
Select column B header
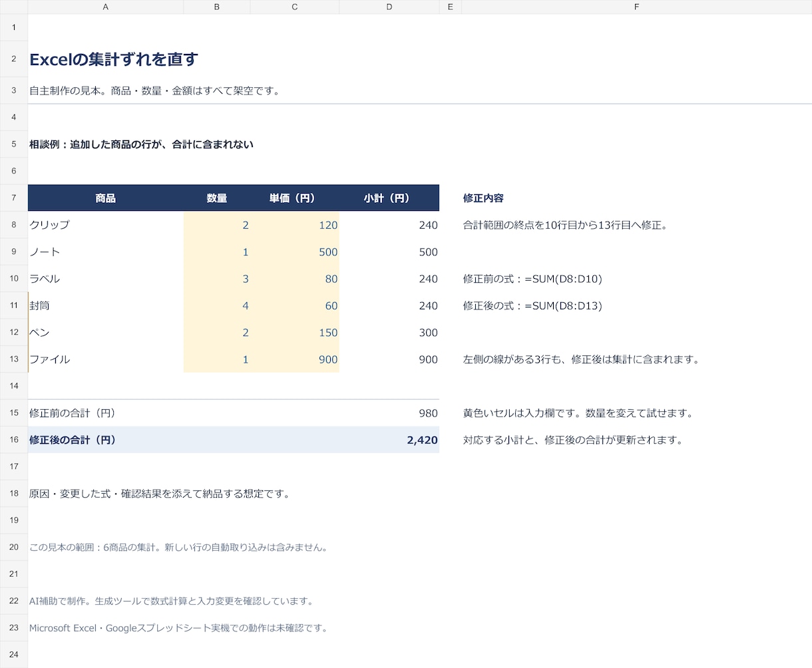(x=217, y=7)
